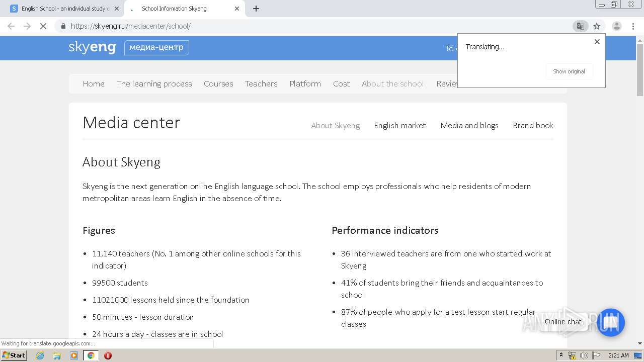Open the Chrome profile avatar icon
Screen dimensions: 644x362
pos(616,26)
